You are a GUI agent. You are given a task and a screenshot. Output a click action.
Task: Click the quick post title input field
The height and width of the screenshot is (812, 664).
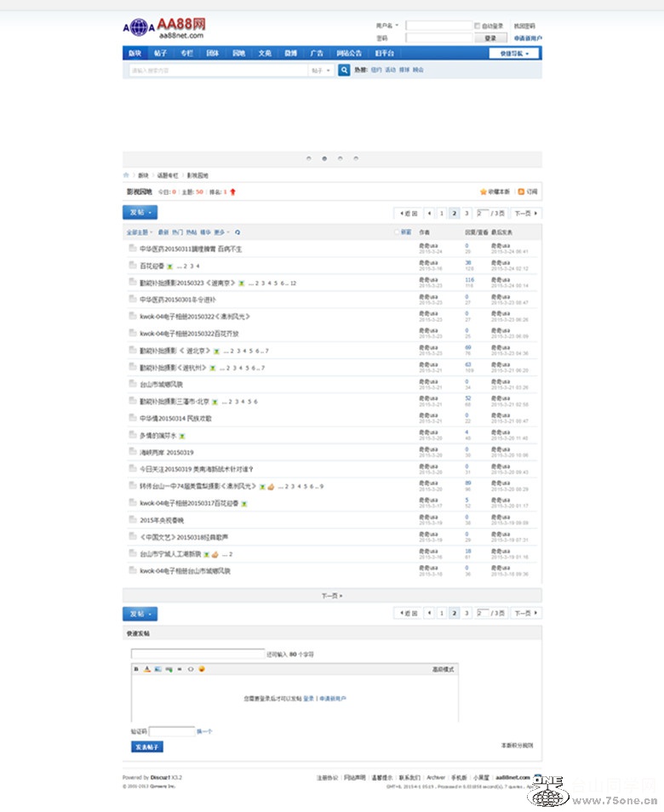(197, 654)
